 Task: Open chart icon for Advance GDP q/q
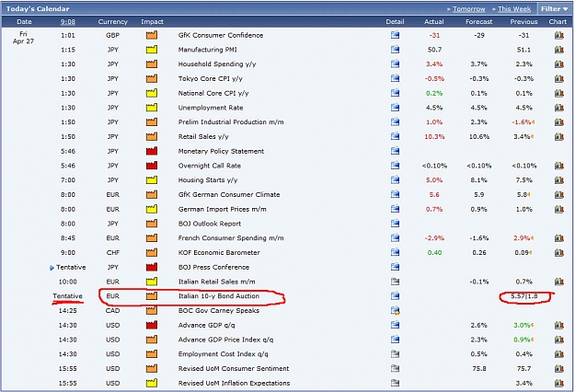(x=558, y=325)
